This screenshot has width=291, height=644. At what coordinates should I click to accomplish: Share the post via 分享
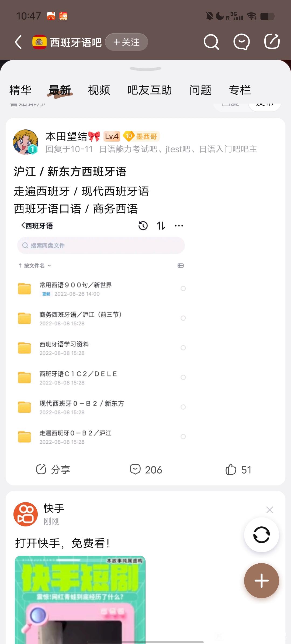53,470
